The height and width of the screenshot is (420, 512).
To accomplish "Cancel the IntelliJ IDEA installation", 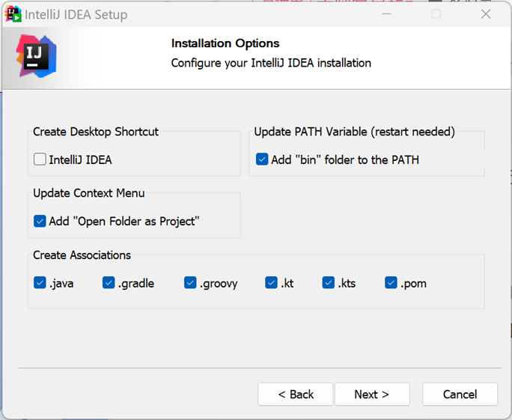I will [x=460, y=395].
